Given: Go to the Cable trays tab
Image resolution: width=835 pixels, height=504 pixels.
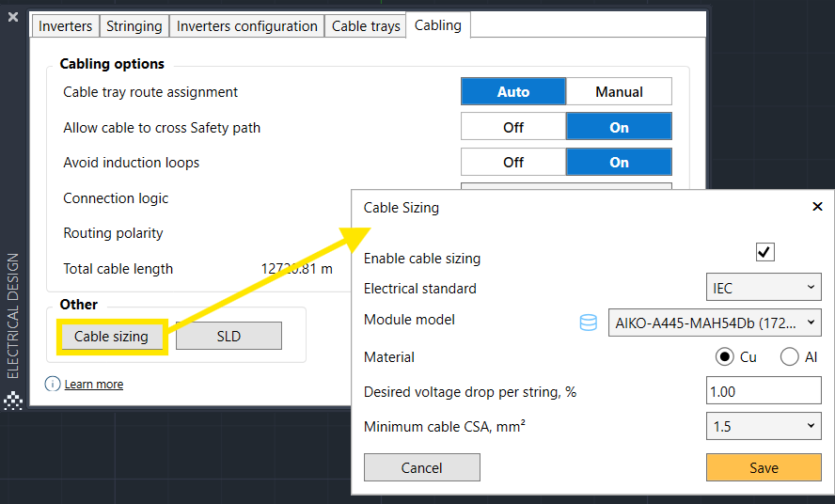Looking at the screenshot, I should [x=366, y=26].
